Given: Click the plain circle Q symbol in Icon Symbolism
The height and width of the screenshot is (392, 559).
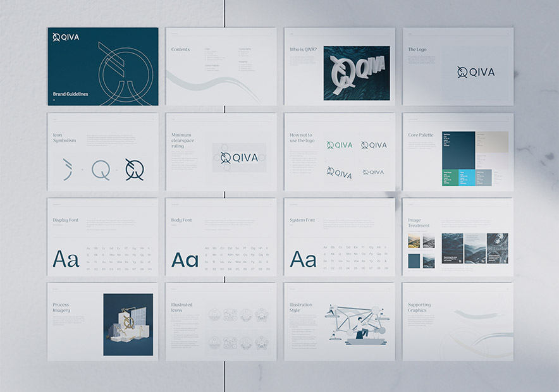Looking at the screenshot, I should pyautogui.click(x=101, y=169).
